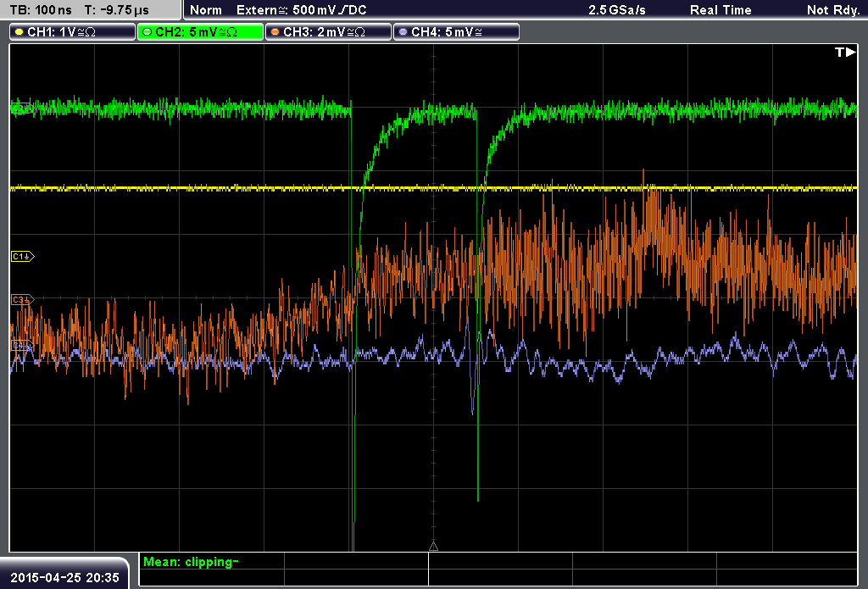Click the Norm trigger mode label
868x589 pixels.
205,10
